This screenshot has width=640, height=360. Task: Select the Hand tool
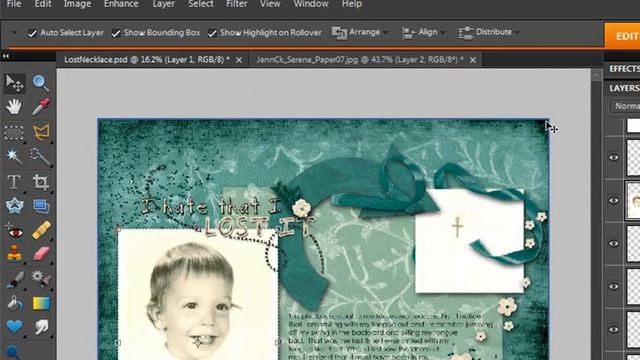(14, 107)
